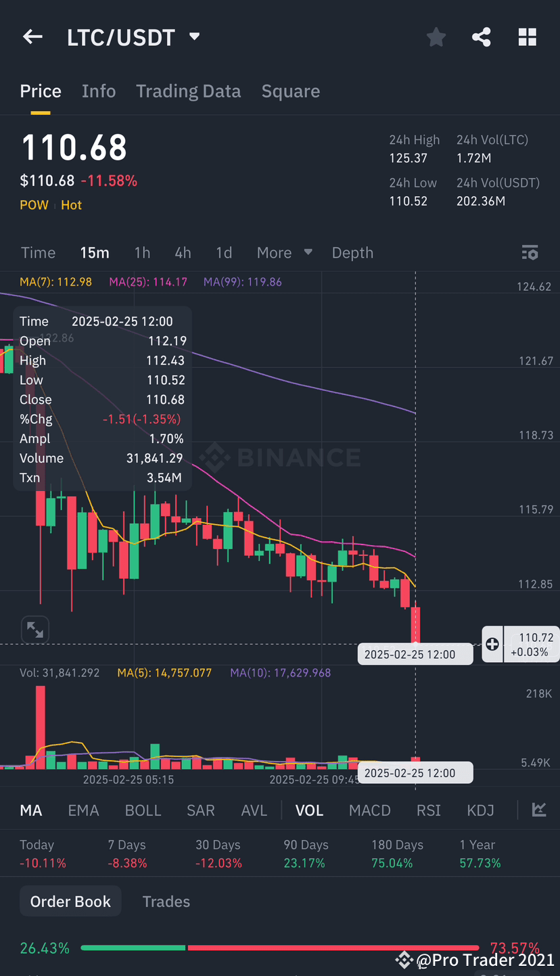Tap the buy/sell ratio bar
This screenshot has width=560, height=976.
point(279,948)
